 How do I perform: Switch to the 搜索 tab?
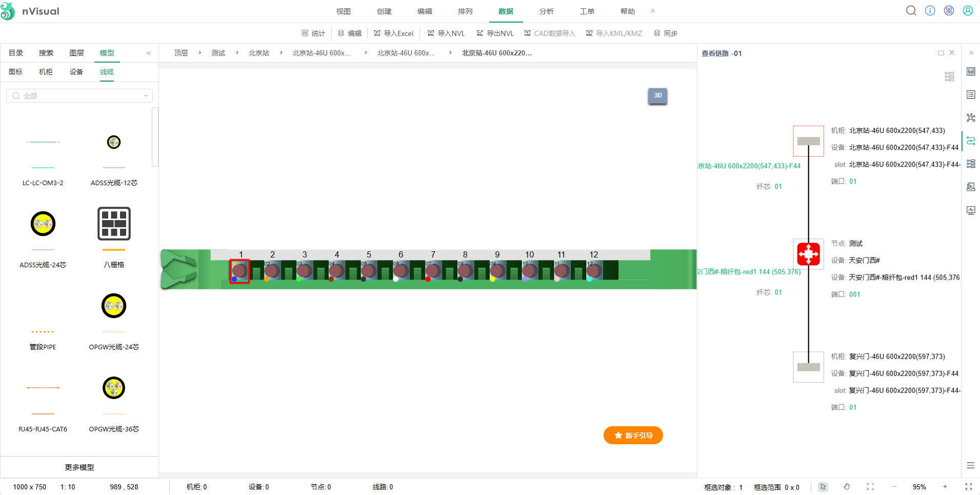tap(46, 53)
